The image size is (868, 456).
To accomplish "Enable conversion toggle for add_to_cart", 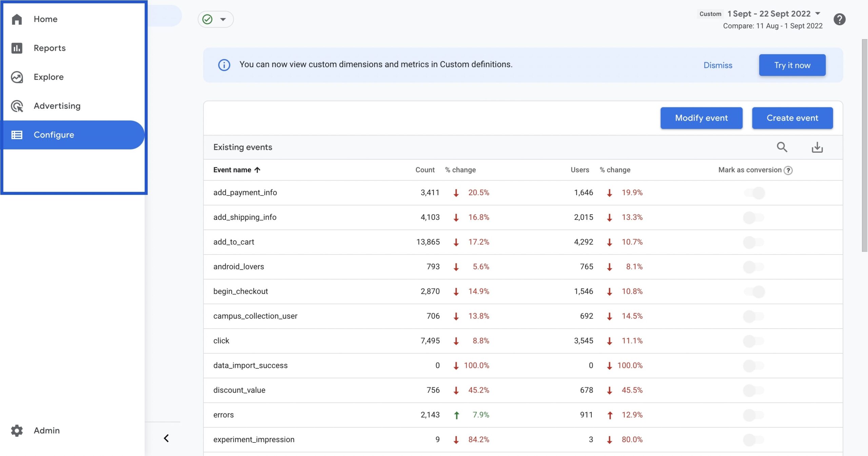I will [753, 242].
